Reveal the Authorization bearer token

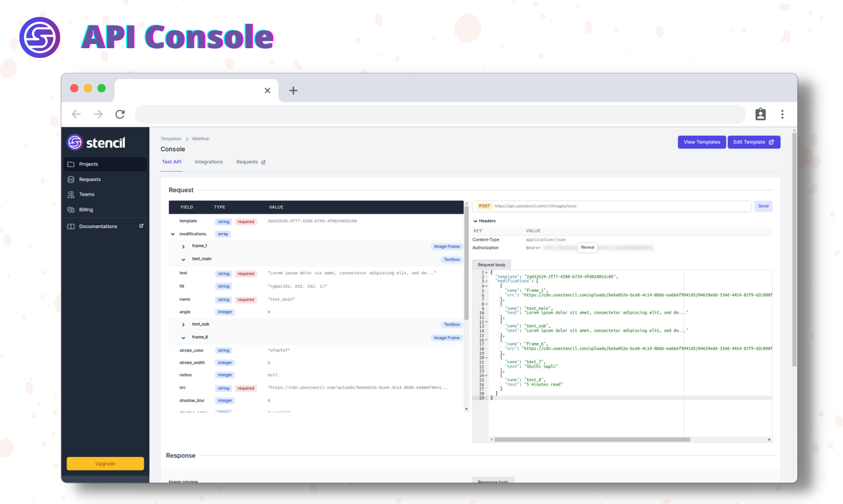(x=587, y=248)
